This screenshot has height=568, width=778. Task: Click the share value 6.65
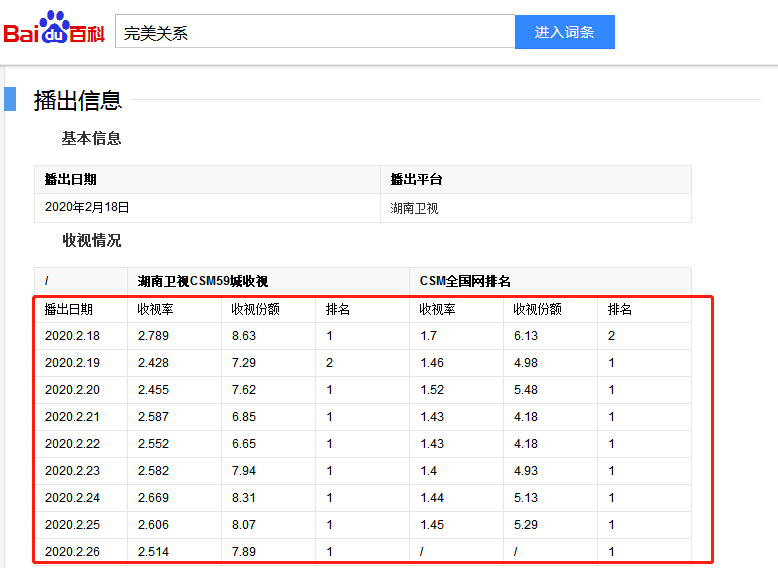pyautogui.click(x=244, y=443)
